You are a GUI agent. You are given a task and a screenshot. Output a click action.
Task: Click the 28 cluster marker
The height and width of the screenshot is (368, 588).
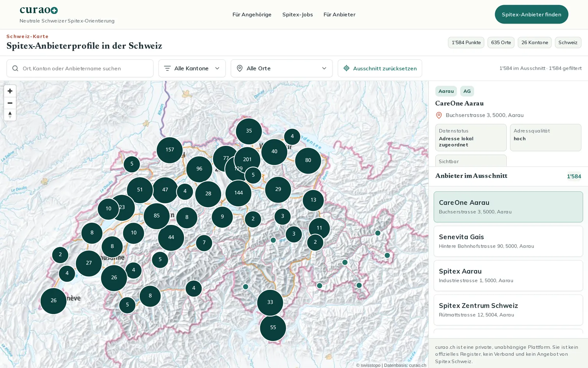click(208, 194)
